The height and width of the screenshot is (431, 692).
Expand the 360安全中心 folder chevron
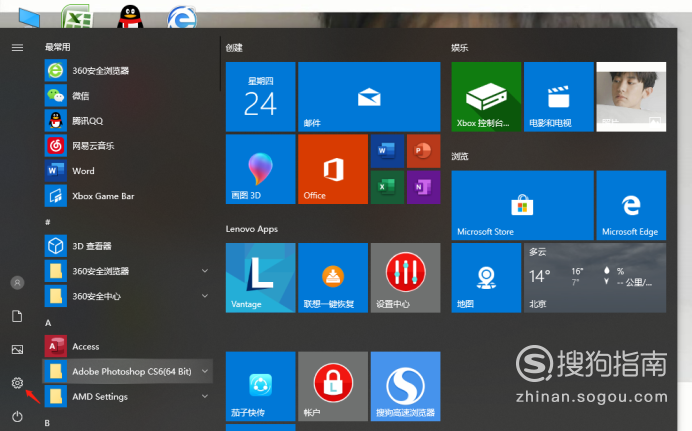(x=205, y=296)
